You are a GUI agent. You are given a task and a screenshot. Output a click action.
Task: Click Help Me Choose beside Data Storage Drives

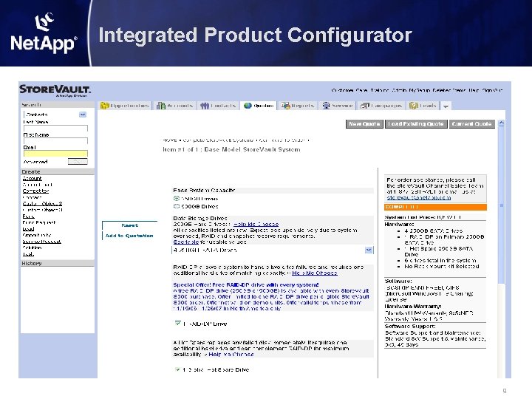[x=256, y=225]
